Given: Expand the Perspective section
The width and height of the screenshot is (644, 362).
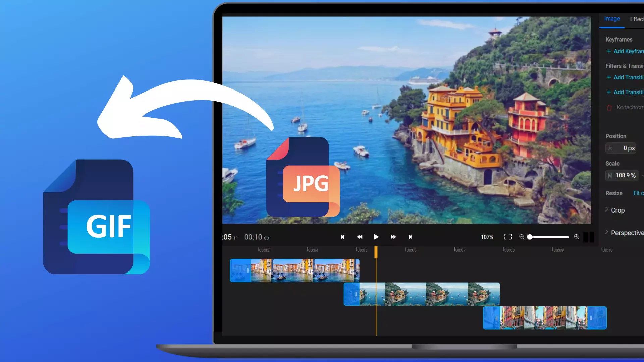Looking at the screenshot, I should tap(607, 232).
